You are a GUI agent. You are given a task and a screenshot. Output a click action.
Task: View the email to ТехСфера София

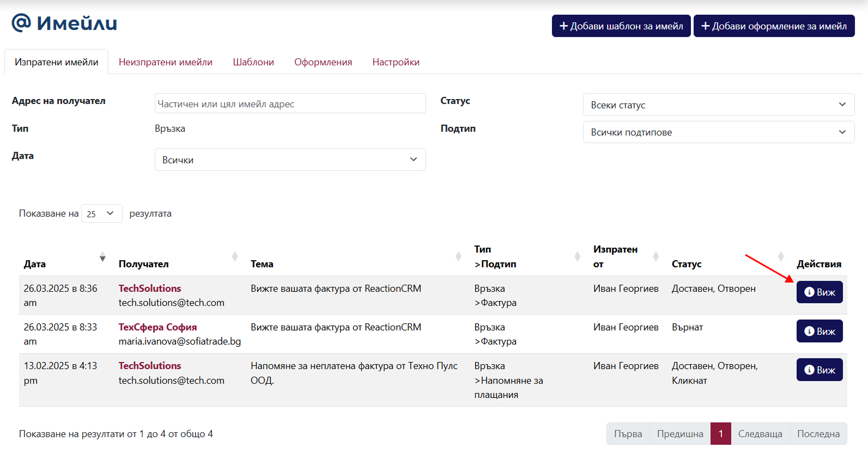[820, 331]
